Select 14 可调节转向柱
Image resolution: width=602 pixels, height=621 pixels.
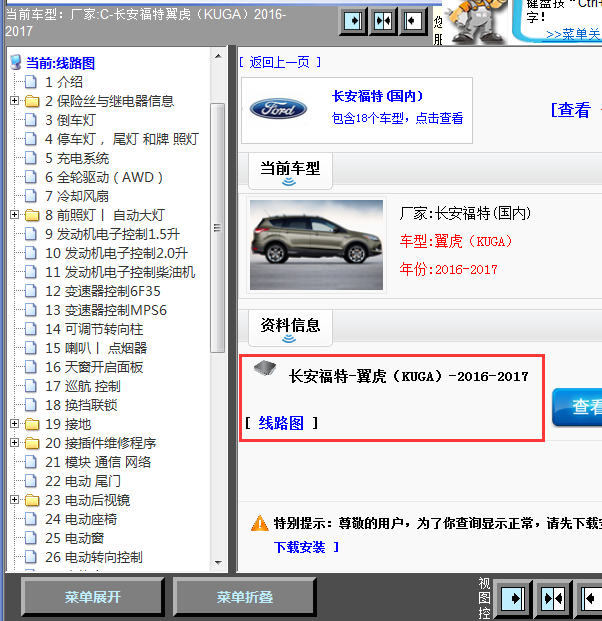coord(94,329)
